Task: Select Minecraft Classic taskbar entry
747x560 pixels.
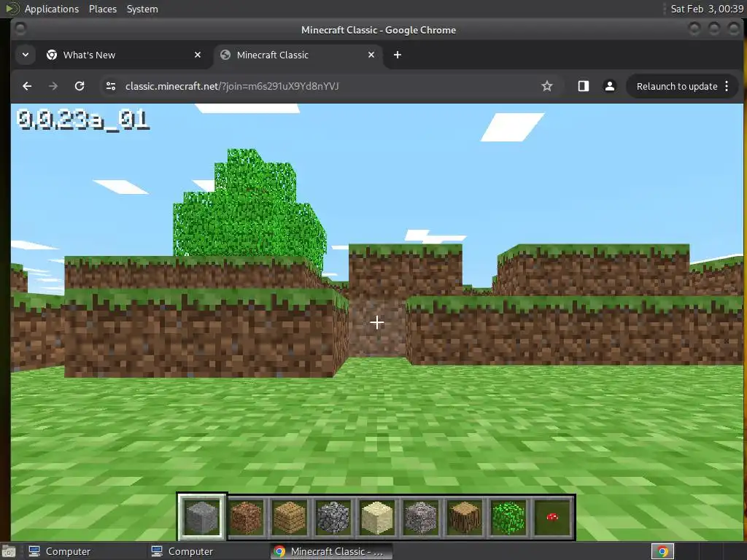Action: point(330,551)
